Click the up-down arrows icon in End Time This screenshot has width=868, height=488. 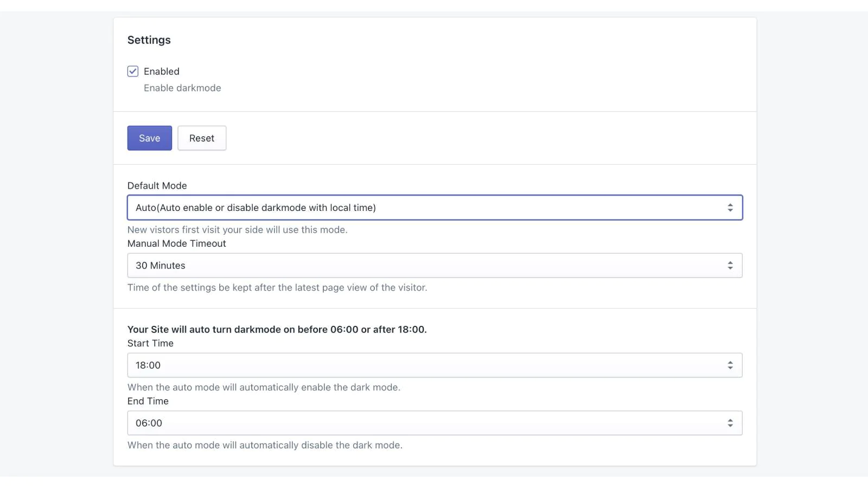[730, 423]
